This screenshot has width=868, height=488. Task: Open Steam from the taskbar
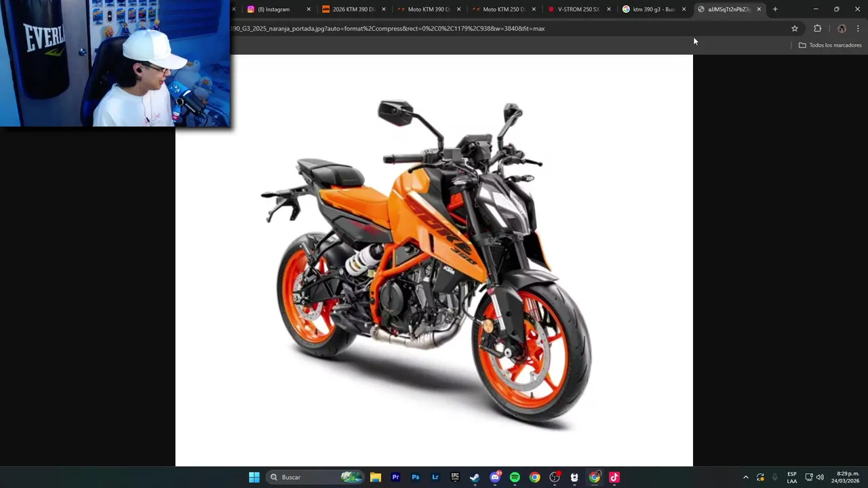pos(475,477)
